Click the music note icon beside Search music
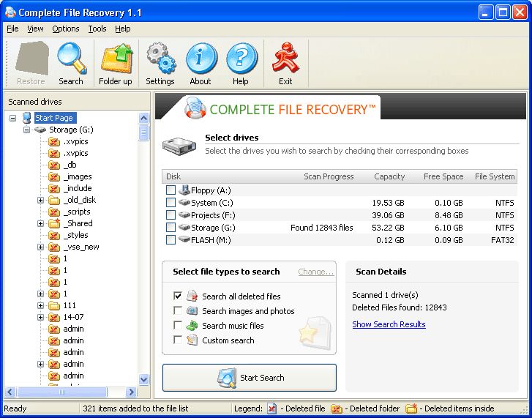This screenshot has width=532, height=418. 192,325
